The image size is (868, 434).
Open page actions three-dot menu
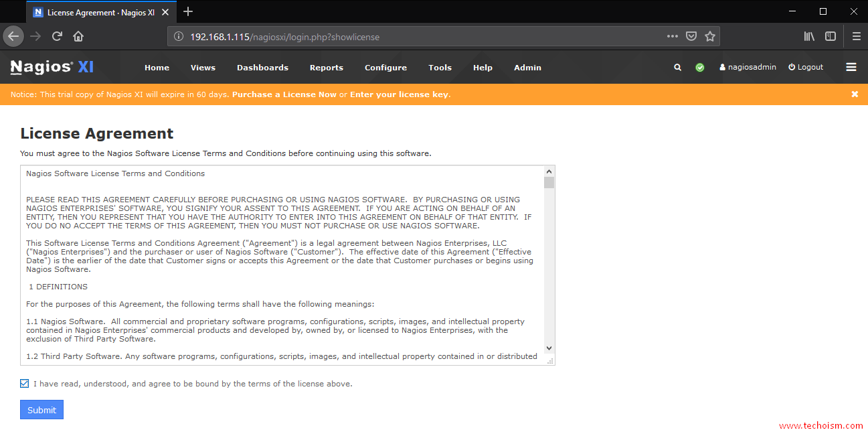673,36
